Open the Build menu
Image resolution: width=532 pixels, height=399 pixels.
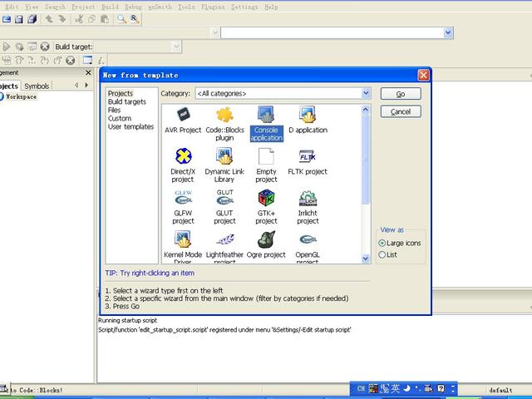coord(111,7)
